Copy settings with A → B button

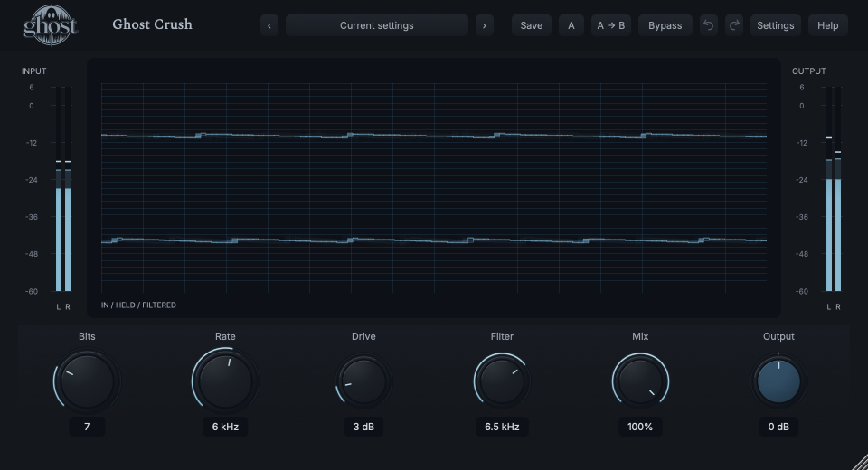[x=611, y=25]
